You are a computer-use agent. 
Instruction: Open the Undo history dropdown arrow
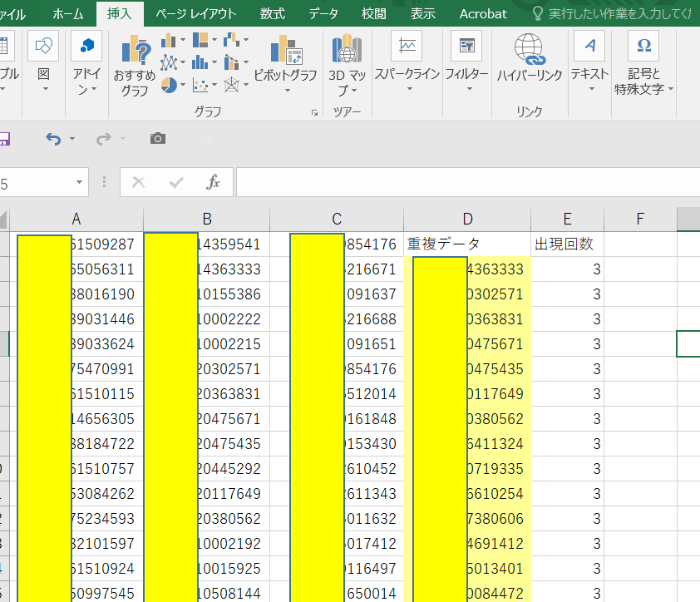click(72, 139)
